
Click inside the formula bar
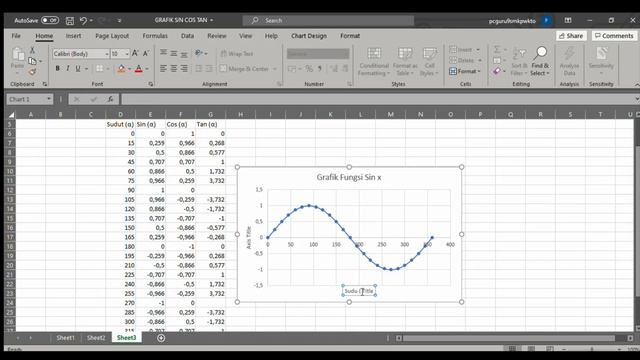point(378,99)
